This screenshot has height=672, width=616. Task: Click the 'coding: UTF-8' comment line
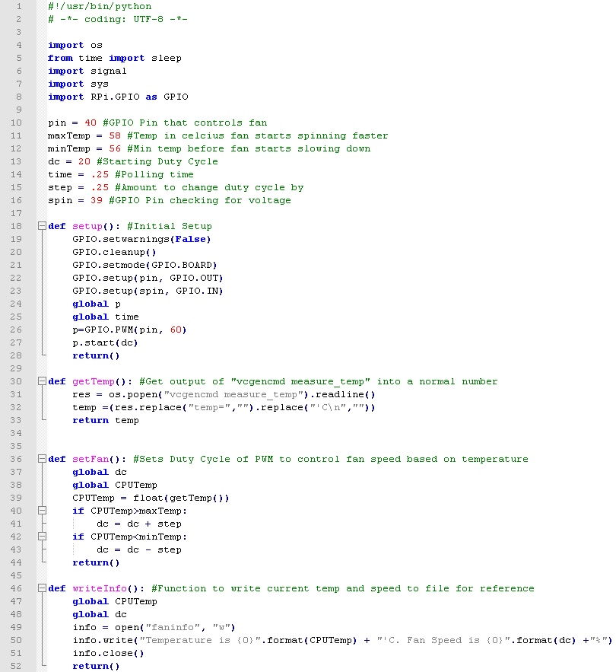[118, 19]
